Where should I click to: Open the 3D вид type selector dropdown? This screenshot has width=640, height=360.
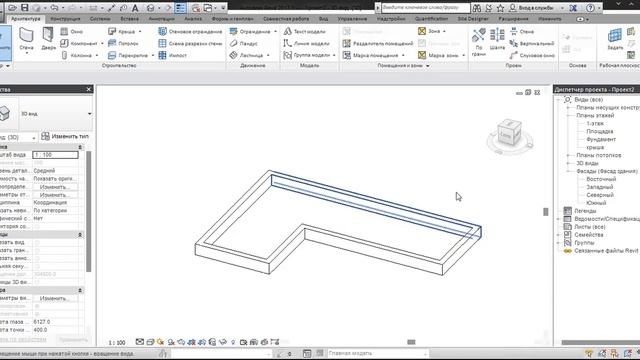90,113
